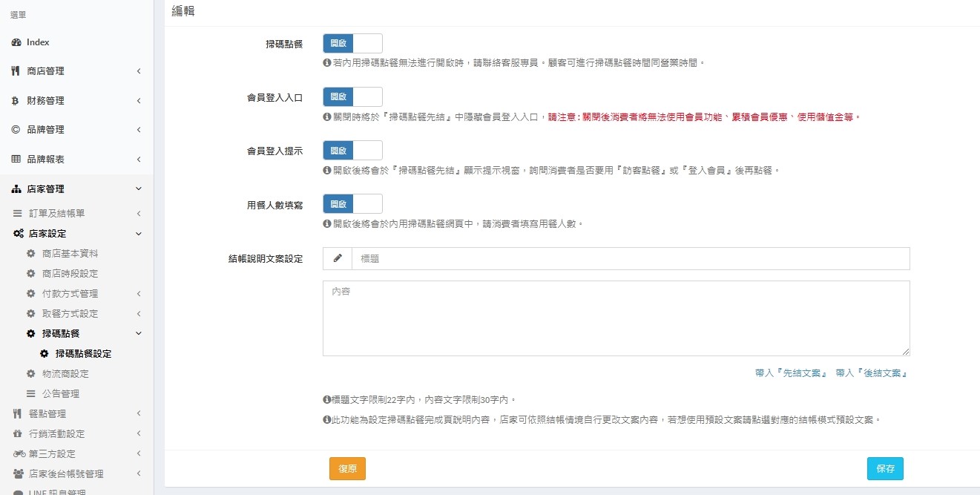Collapse the 店家管理 menu chevron
The width and height of the screenshot is (980, 495).
(x=138, y=189)
